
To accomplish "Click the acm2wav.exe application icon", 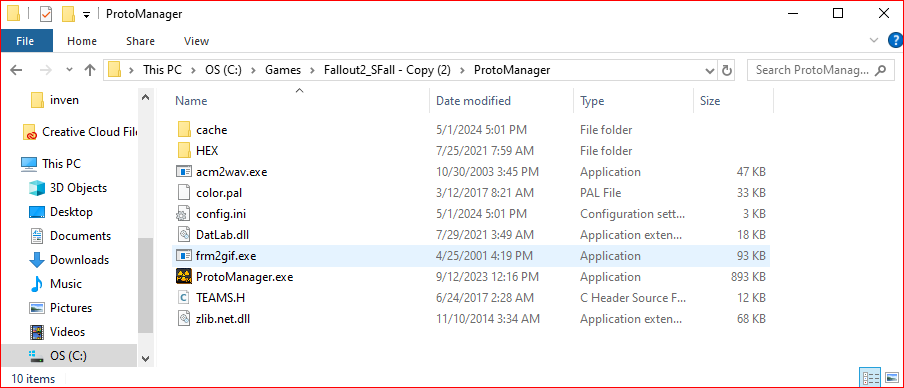I will coord(184,172).
